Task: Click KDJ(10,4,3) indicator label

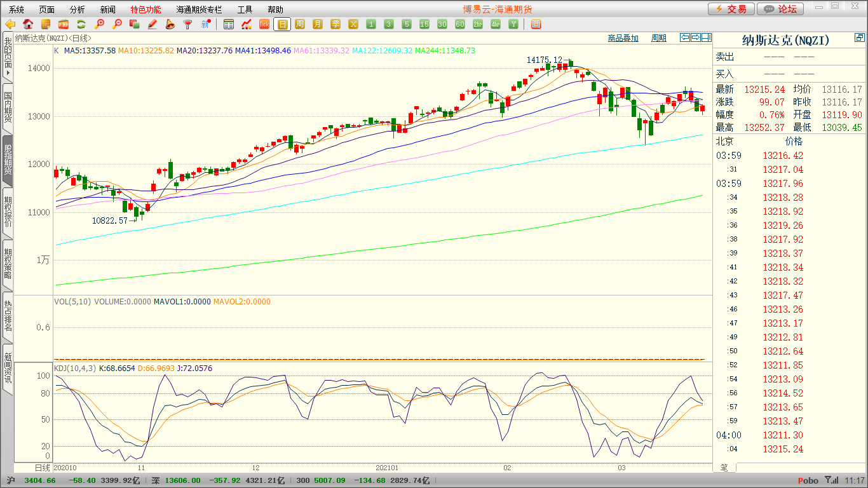Action: 74,368
